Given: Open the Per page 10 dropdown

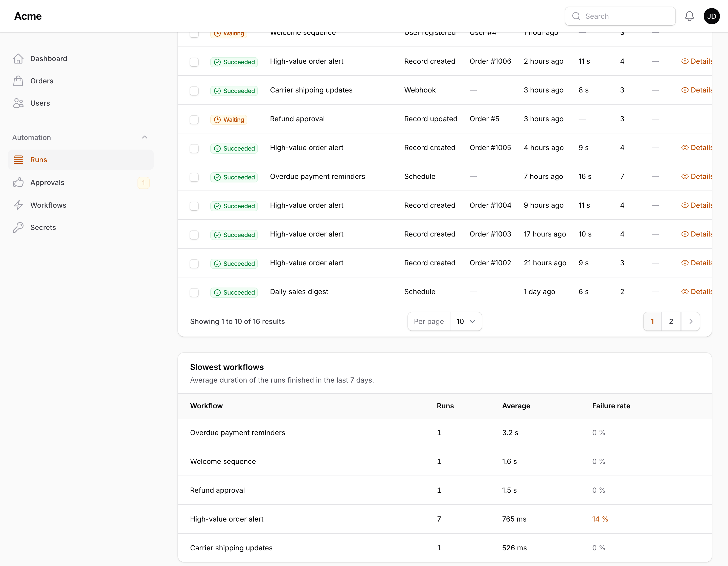Looking at the screenshot, I should click(466, 321).
